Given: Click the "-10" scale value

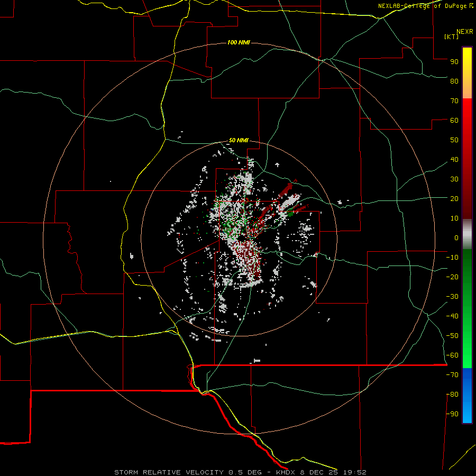Looking at the screenshot, I should point(452,258).
